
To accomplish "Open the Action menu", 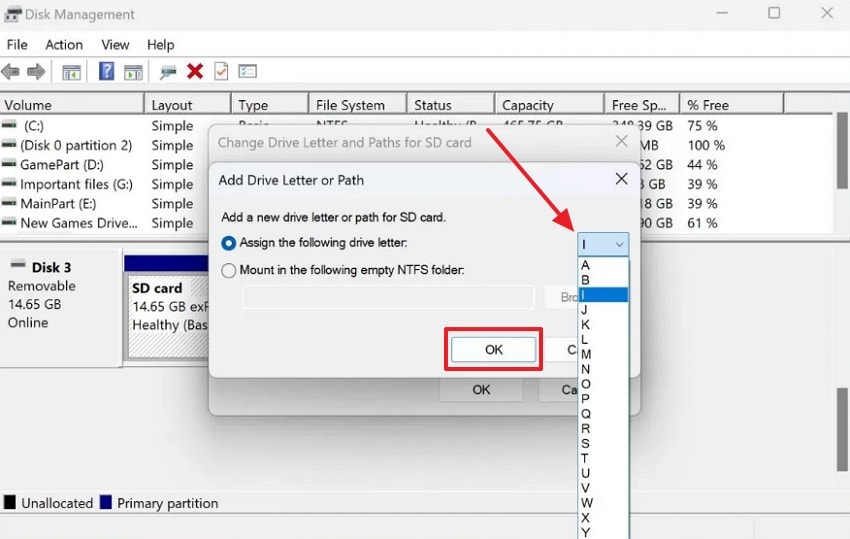I will tap(64, 45).
